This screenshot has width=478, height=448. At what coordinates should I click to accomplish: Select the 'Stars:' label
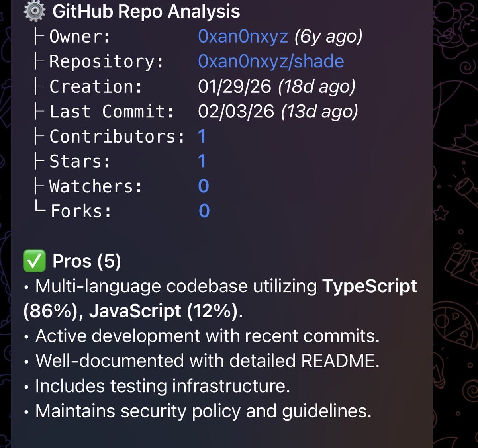point(80,161)
